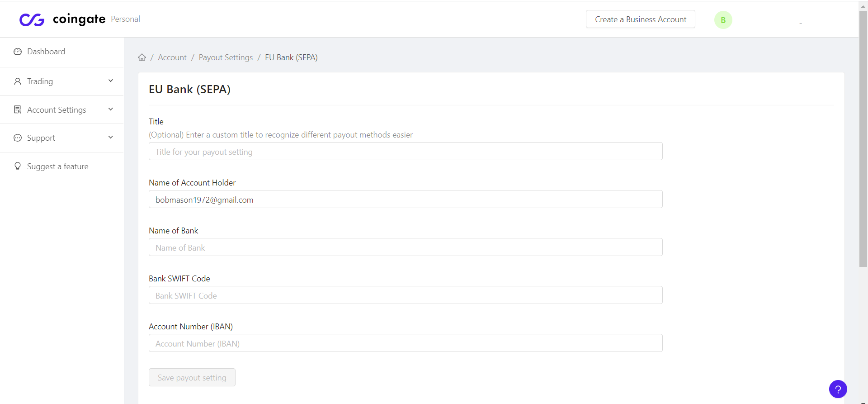
Task: Click the coingate wordmark
Action: point(79,19)
